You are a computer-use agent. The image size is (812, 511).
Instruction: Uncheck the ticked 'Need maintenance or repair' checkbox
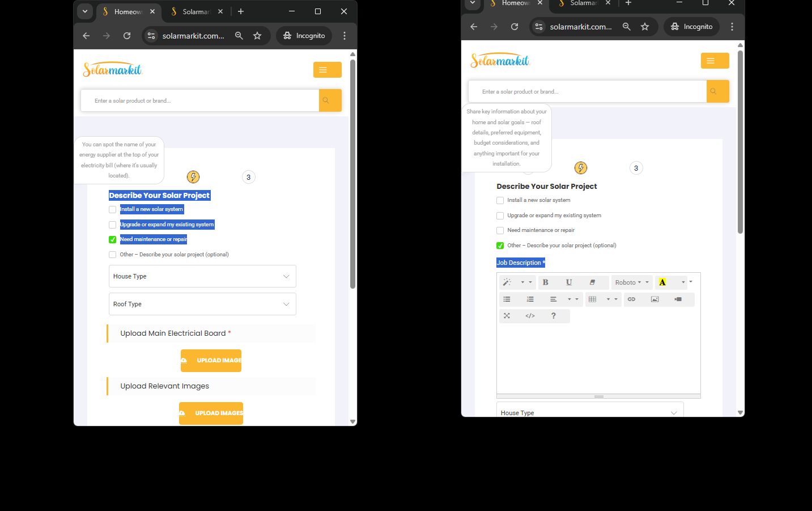tap(113, 240)
